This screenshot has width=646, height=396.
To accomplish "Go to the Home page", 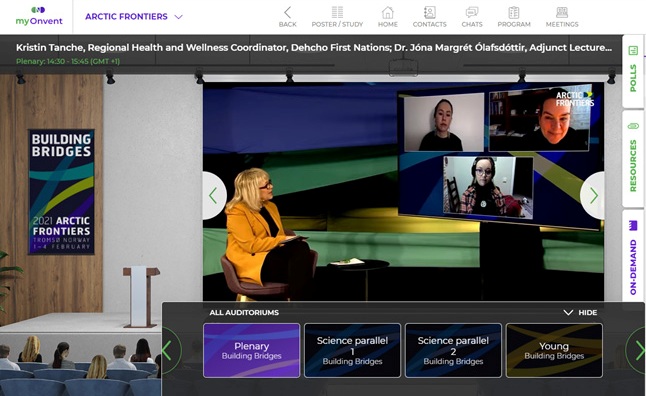I will point(388,17).
